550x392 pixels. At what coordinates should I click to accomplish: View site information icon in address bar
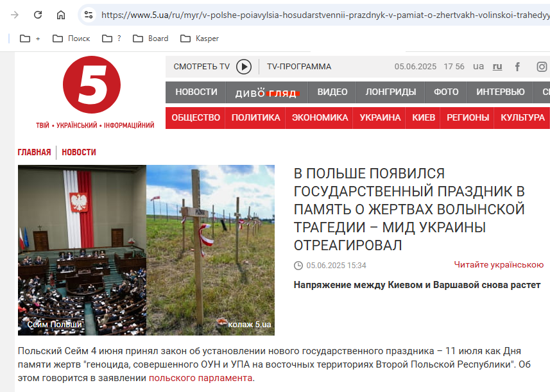(89, 15)
